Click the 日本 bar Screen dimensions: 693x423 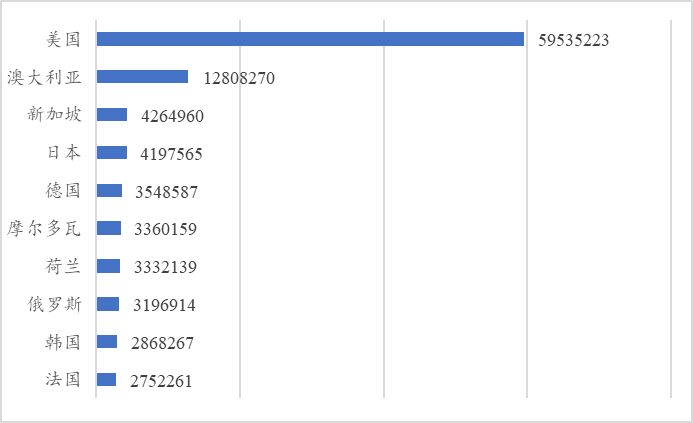(112, 152)
